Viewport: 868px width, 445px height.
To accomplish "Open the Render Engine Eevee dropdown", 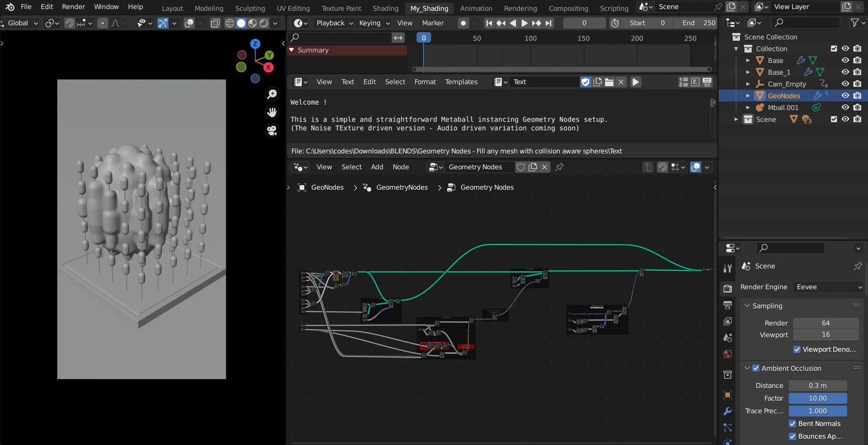I will (x=828, y=287).
